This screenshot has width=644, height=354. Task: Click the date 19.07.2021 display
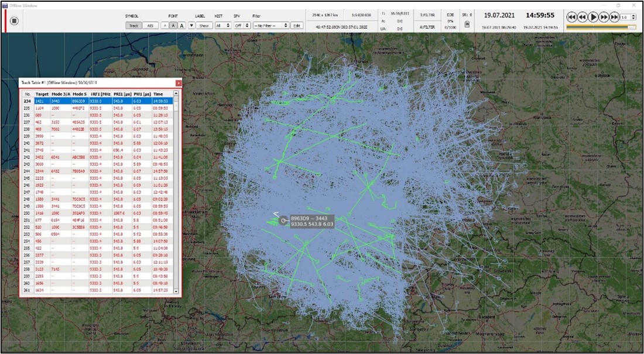point(498,15)
